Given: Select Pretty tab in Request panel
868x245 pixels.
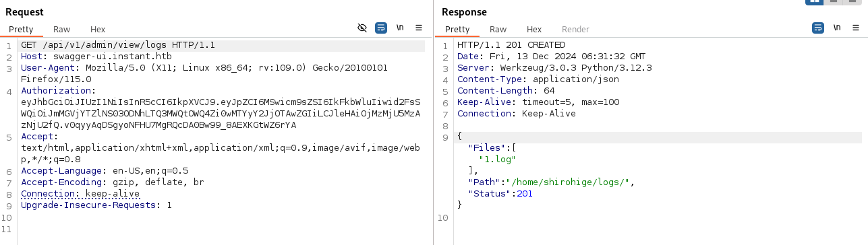Looking at the screenshot, I should [x=21, y=30].
